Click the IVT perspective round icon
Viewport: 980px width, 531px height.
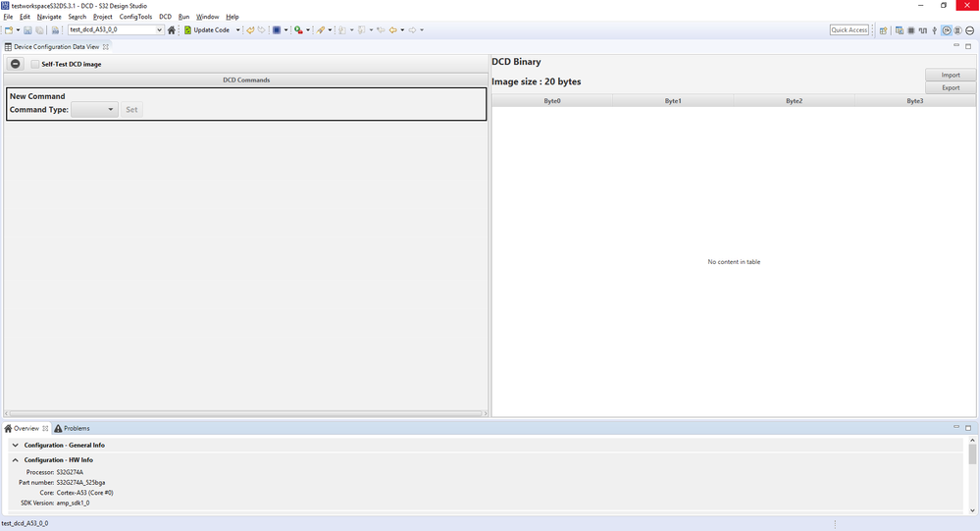point(957,30)
